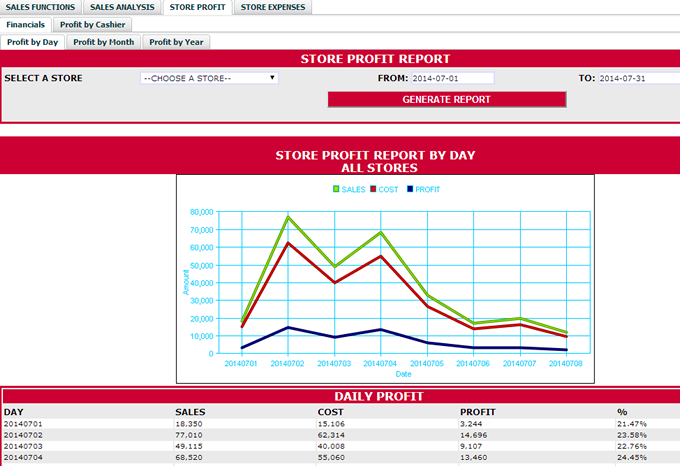
Task: Switch to Profit by Cashier tab
Action: (92, 25)
